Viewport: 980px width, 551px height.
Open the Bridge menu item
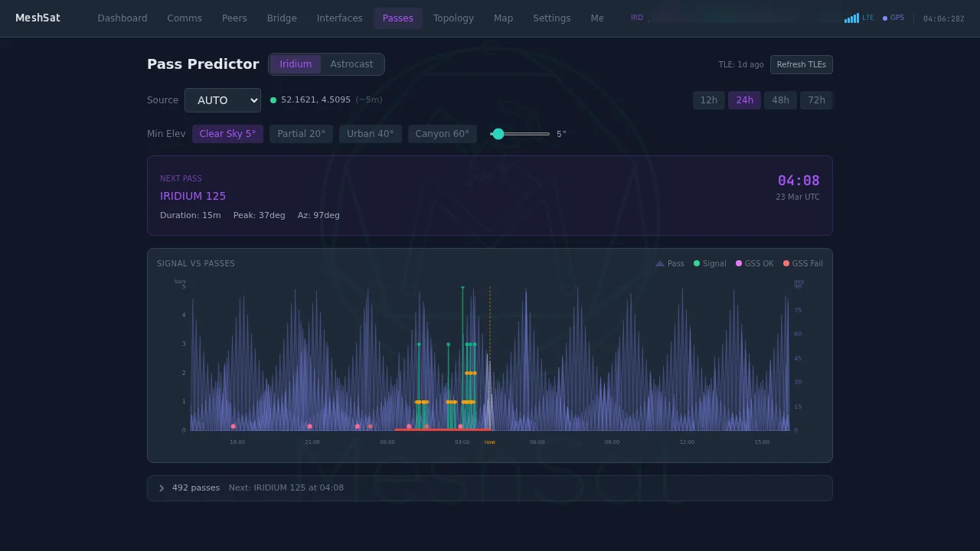[281, 18]
